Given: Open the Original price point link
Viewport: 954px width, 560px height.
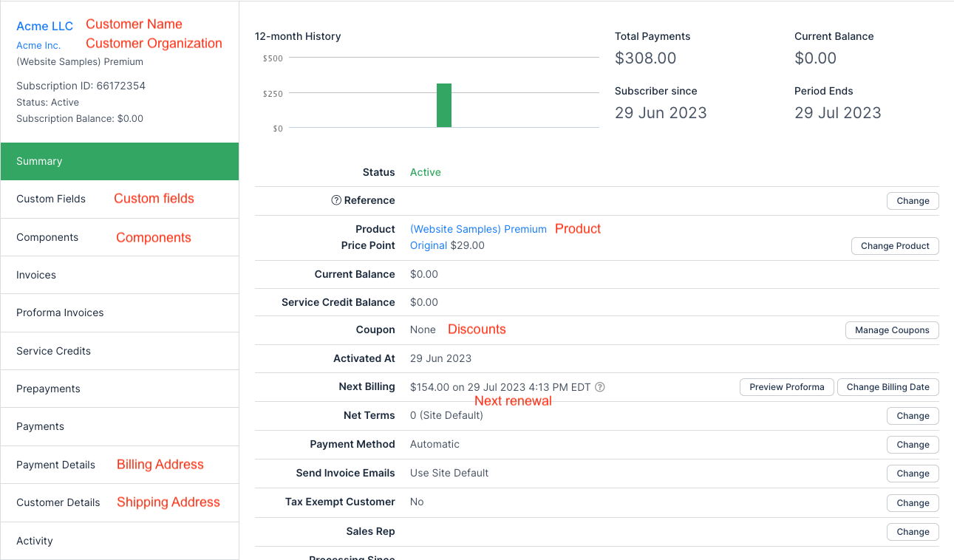Looking at the screenshot, I should pyautogui.click(x=429, y=245).
